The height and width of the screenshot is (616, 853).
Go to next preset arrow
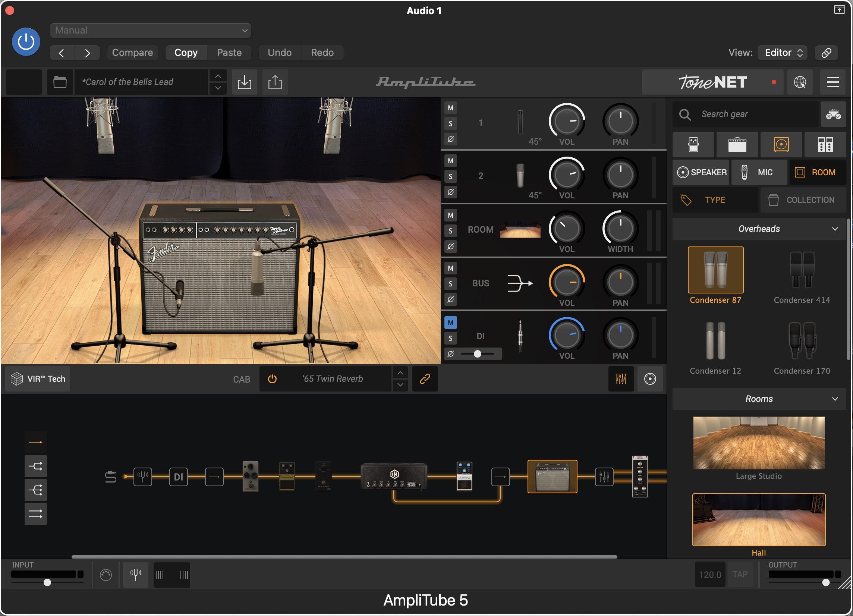87,53
